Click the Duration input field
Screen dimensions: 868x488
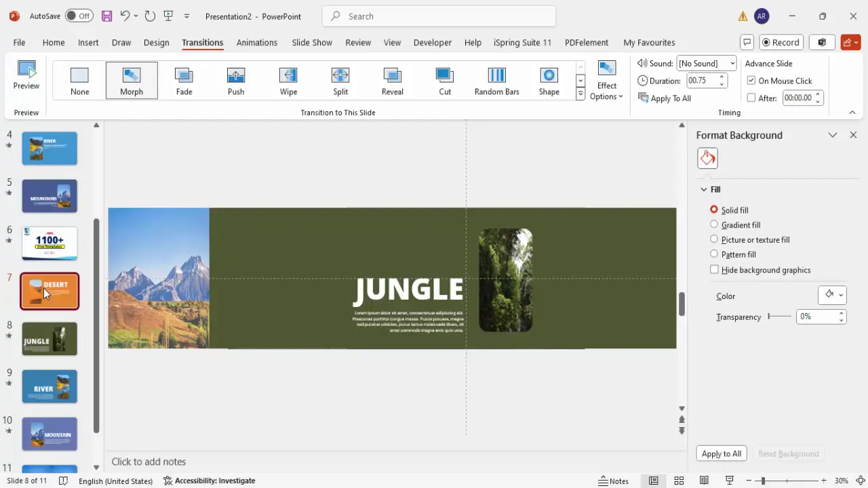(x=702, y=81)
